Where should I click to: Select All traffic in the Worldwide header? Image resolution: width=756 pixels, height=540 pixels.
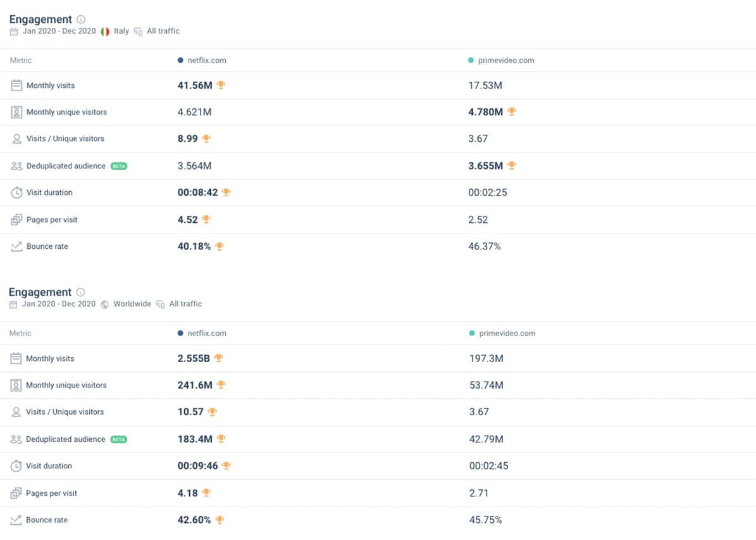pos(185,304)
